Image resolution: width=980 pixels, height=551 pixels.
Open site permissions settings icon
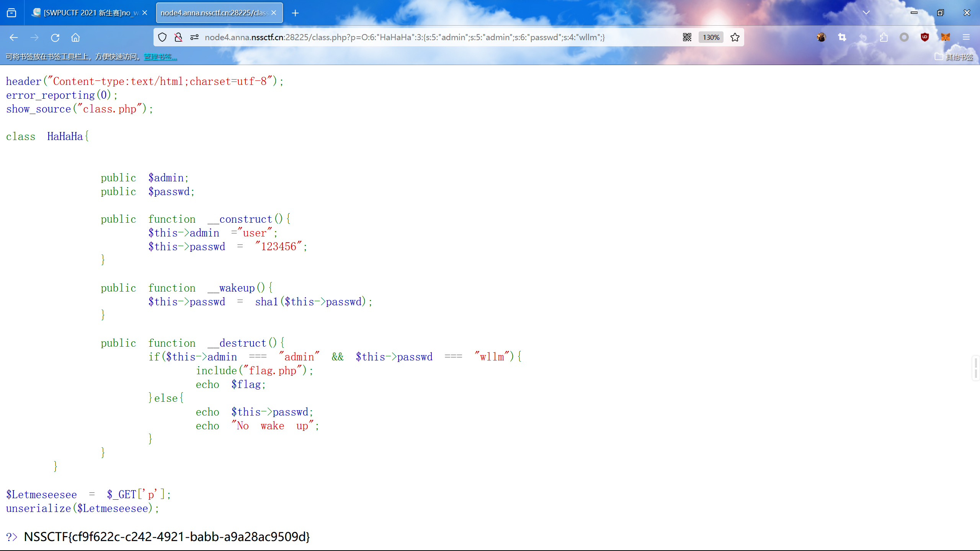point(194,37)
